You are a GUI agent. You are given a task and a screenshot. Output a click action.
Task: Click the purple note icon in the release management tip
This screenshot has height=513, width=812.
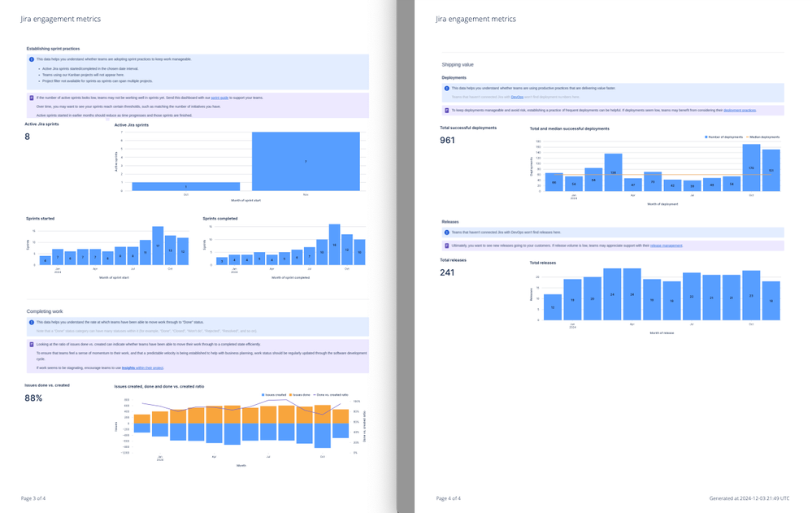[447, 246]
